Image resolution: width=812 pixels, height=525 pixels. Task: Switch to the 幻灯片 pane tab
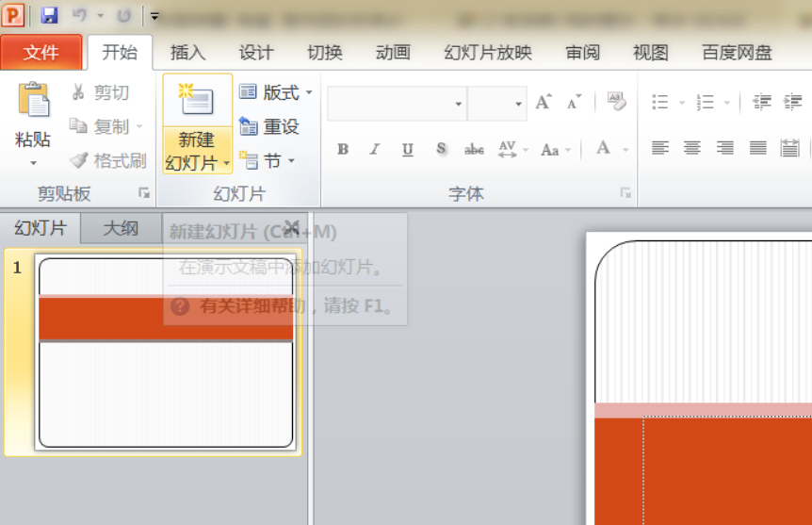[41, 228]
